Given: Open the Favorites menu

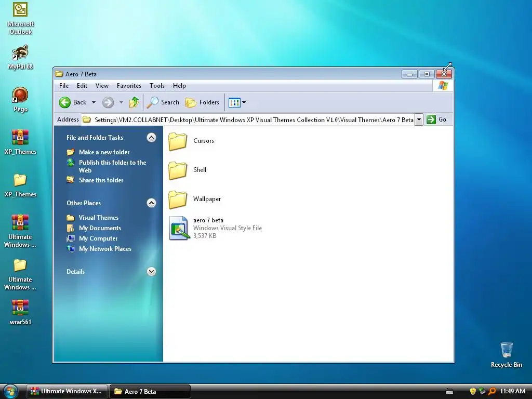Looking at the screenshot, I should 129,86.
